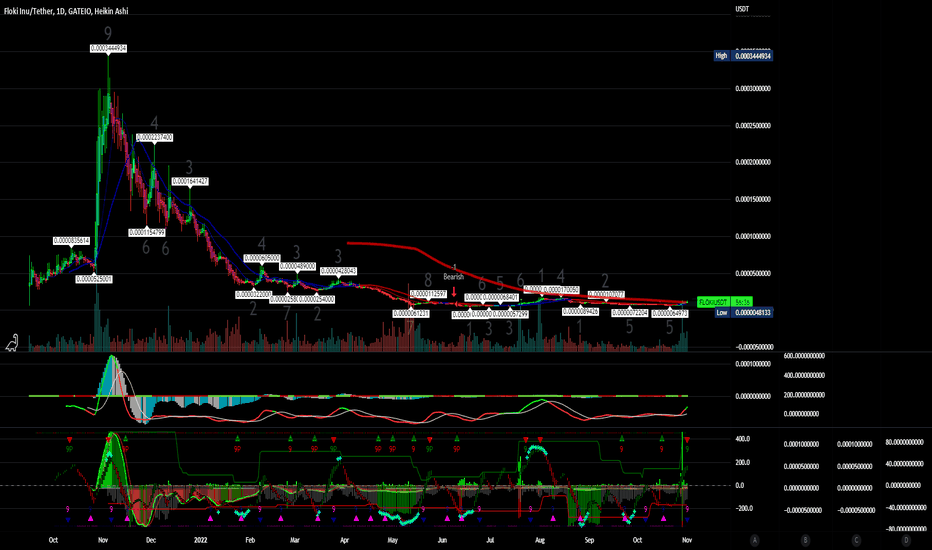
Task: Click 600.0000000000 on the indicator scale
Action: pos(804,356)
